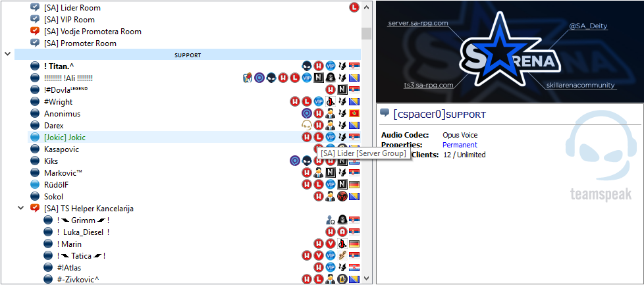Image resolution: width=644 pixels, height=285 pixels.
Task: Click the query person icon in Grimm row
Action: tap(331, 220)
